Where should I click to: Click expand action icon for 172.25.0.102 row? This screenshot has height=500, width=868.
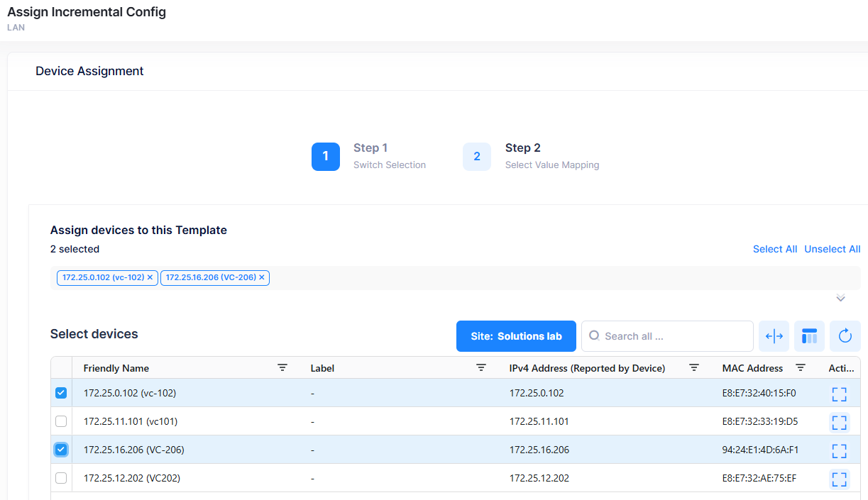[x=839, y=394]
